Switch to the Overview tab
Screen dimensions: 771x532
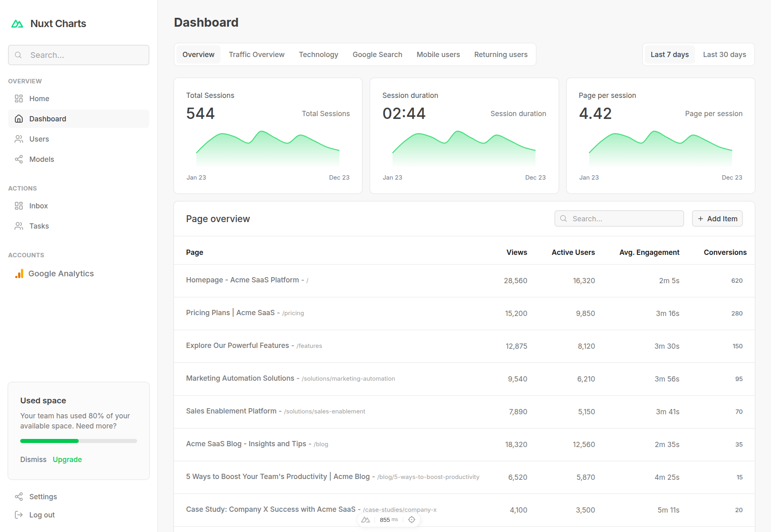coord(198,55)
